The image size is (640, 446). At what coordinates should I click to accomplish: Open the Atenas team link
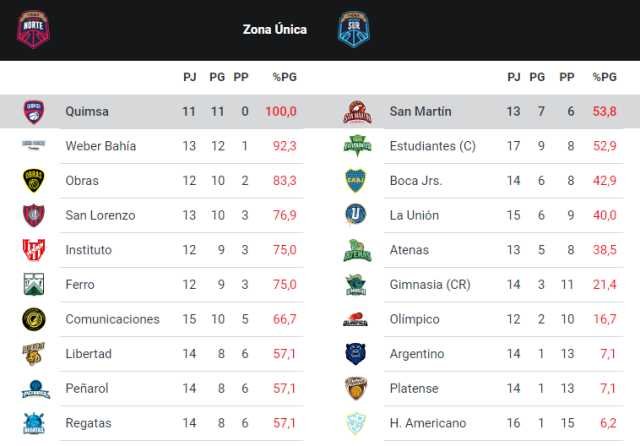point(410,250)
